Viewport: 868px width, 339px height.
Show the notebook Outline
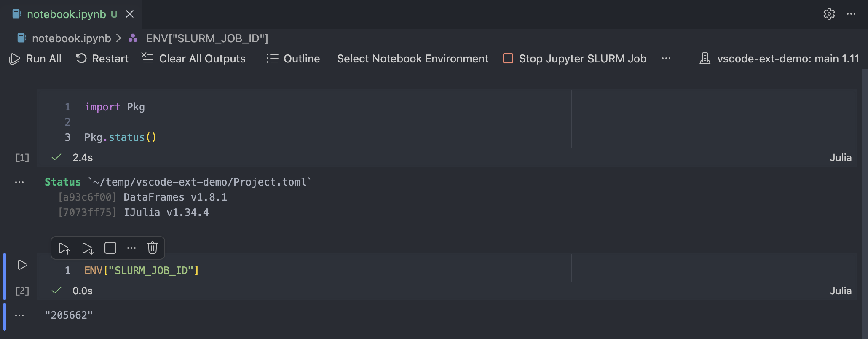click(293, 59)
